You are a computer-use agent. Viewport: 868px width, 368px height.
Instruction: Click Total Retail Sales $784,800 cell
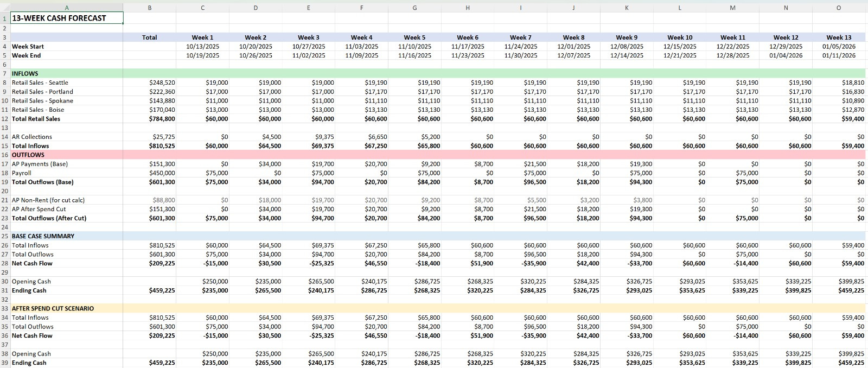click(150, 119)
